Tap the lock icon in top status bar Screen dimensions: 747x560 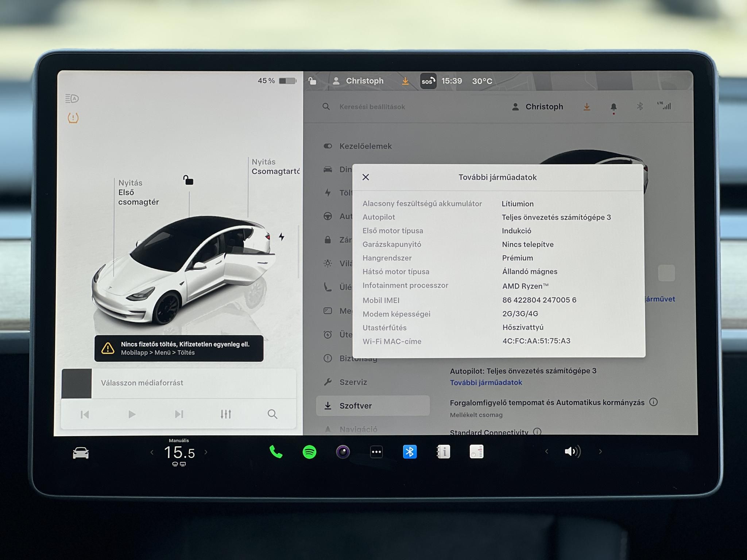(x=312, y=81)
